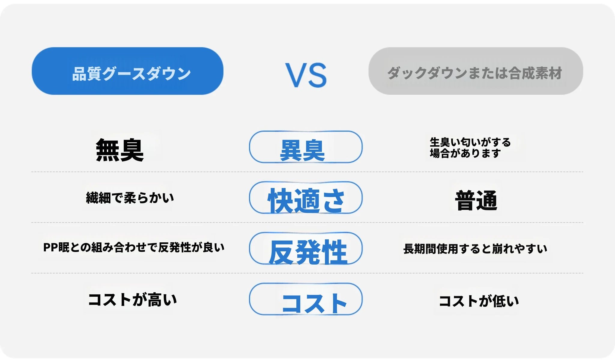Click the 繊細で柔らかい text

click(x=130, y=198)
